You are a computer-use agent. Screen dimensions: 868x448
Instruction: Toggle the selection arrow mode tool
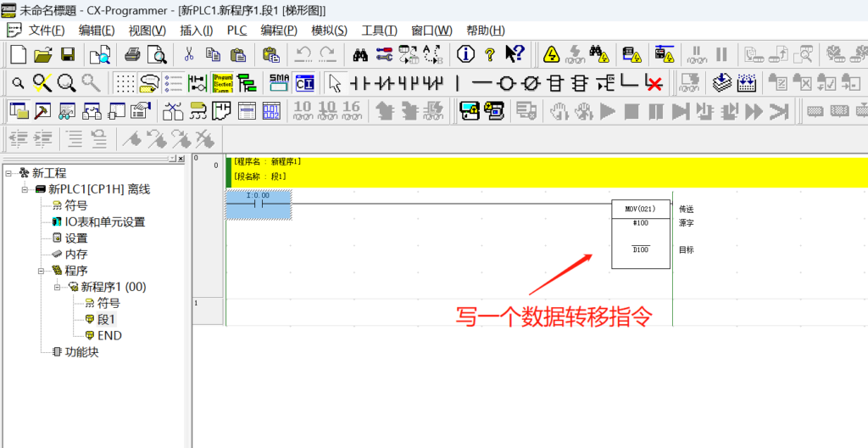tap(335, 82)
